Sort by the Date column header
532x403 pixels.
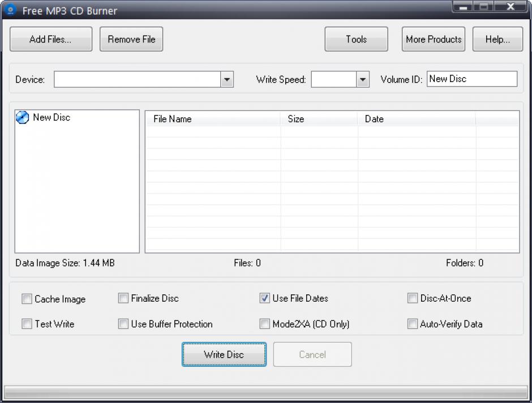417,119
